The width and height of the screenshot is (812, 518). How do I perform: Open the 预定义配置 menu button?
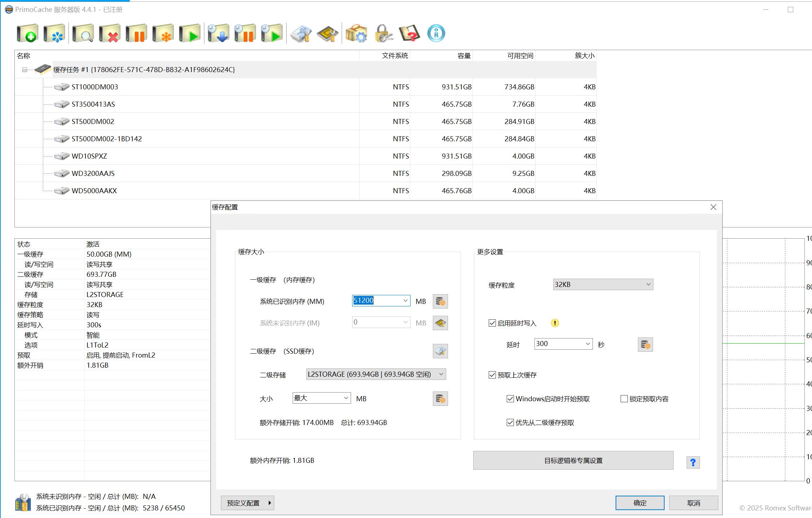click(x=247, y=503)
